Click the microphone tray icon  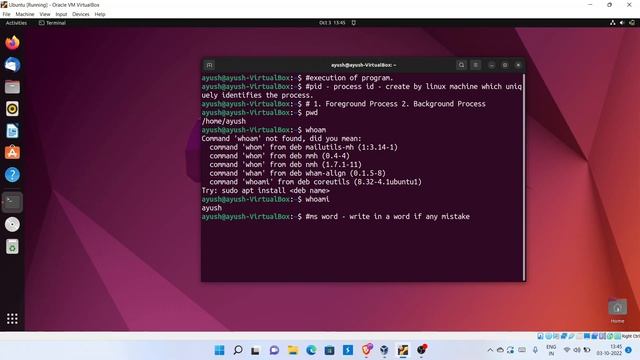pyautogui.click(x=535, y=350)
